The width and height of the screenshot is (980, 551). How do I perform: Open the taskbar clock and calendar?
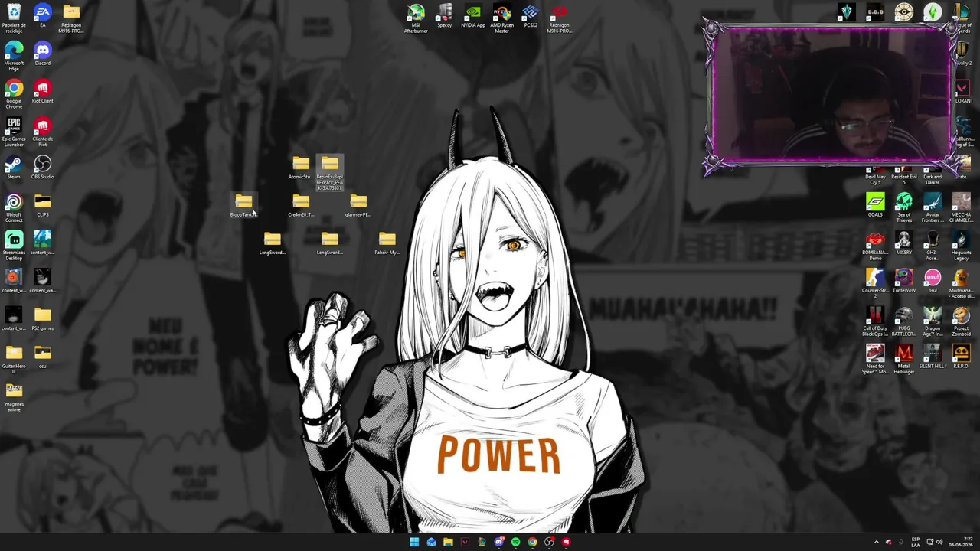pos(961,542)
